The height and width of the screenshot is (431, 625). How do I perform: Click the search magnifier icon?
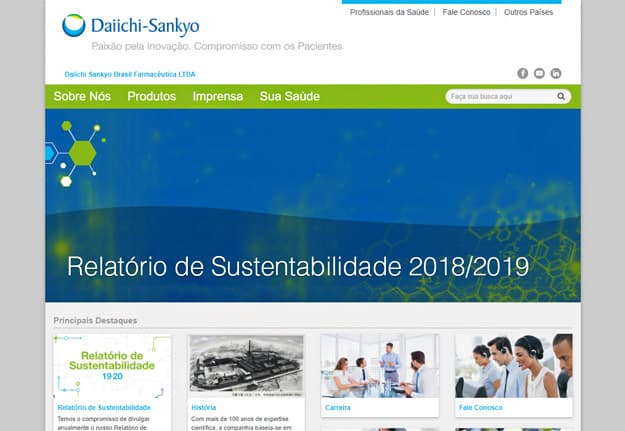pos(561,96)
